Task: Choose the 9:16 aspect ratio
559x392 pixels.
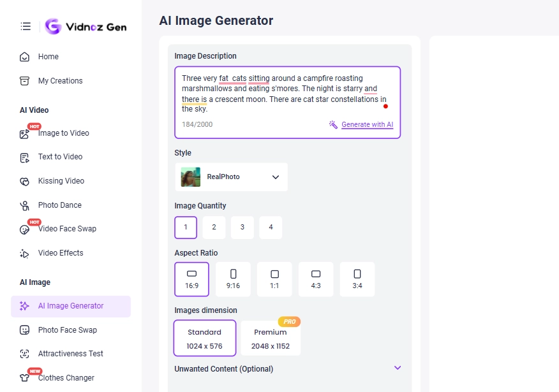Action: 233,279
